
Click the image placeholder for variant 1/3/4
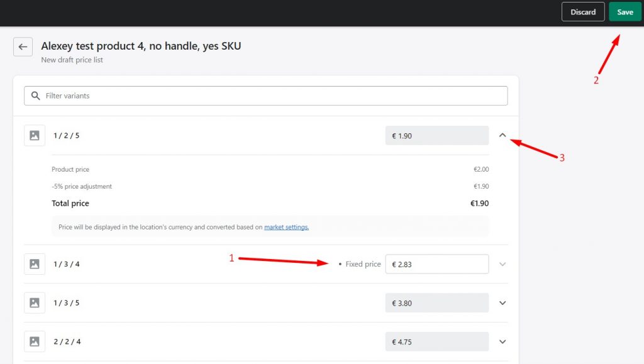point(35,264)
